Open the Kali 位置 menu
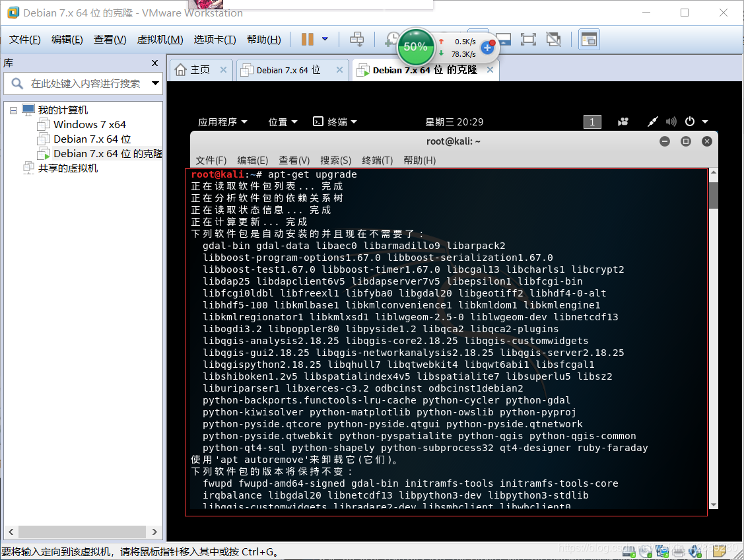The height and width of the screenshot is (560, 744). pos(283,122)
